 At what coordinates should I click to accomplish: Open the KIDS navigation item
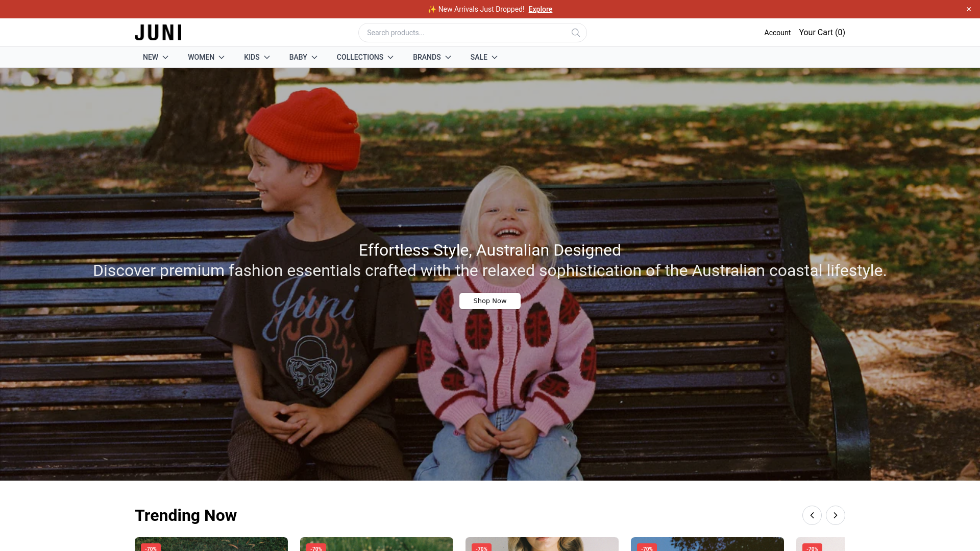252,57
